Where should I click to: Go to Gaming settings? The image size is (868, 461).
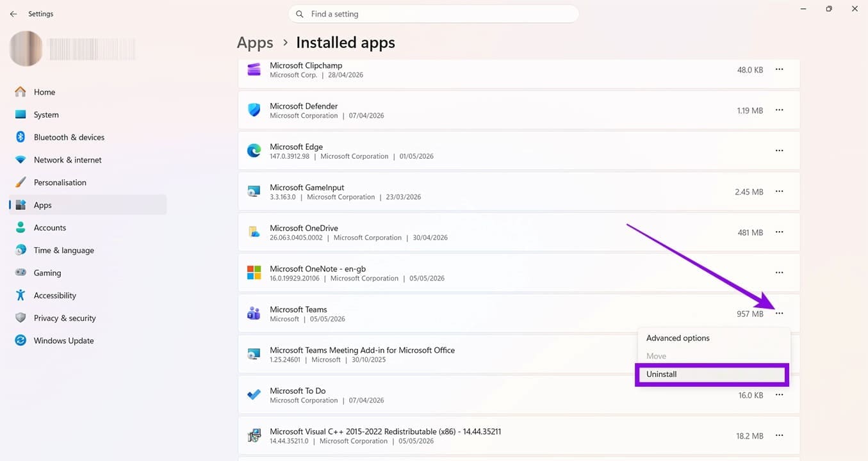[x=88, y=273]
